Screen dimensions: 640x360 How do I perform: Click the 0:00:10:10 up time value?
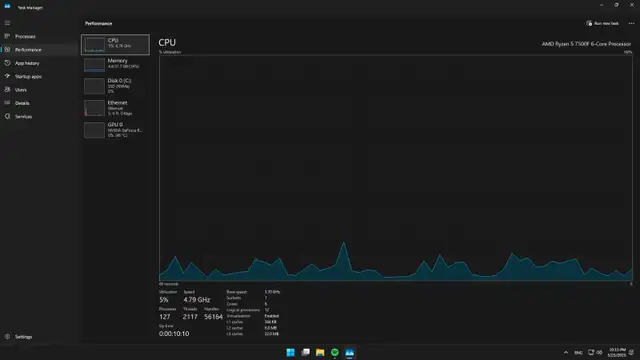click(174, 333)
